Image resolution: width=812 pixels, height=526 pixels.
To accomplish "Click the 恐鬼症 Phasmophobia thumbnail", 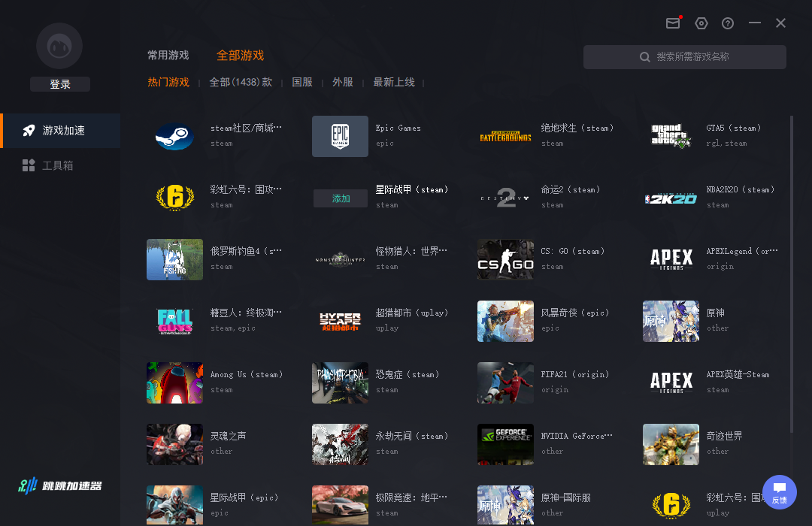I will (x=341, y=382).
